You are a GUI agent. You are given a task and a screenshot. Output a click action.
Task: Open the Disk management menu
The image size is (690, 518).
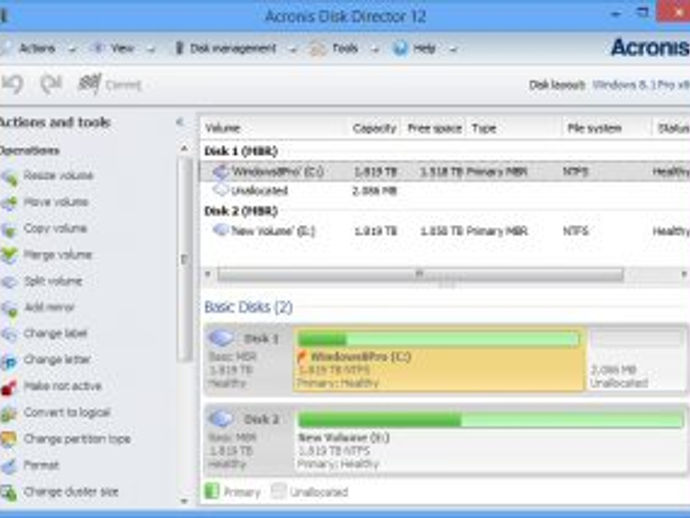click(x=233, y=48)
